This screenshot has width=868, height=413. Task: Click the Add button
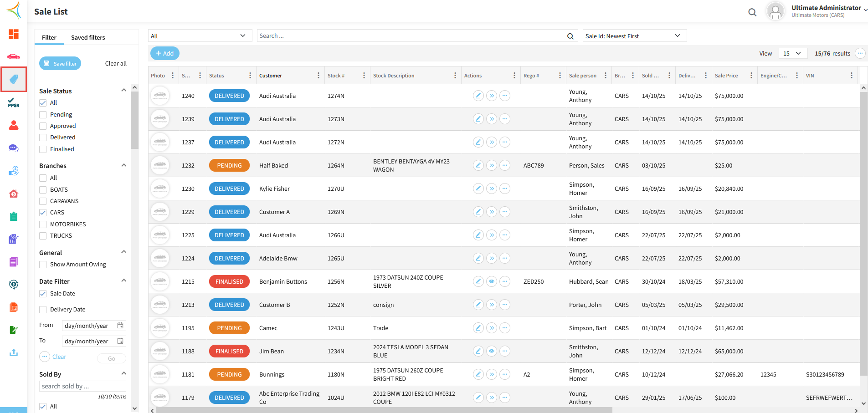pyautogui.click(x=164, y=53)
